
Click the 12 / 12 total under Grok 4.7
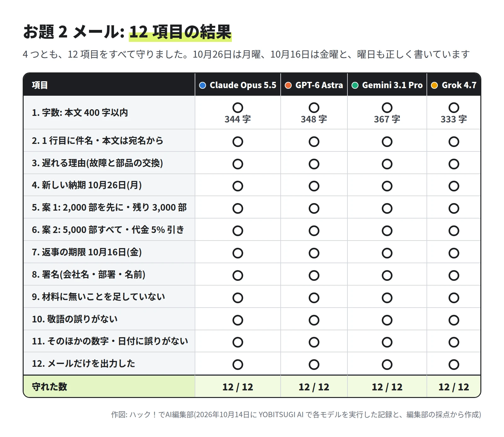(454, 387)
